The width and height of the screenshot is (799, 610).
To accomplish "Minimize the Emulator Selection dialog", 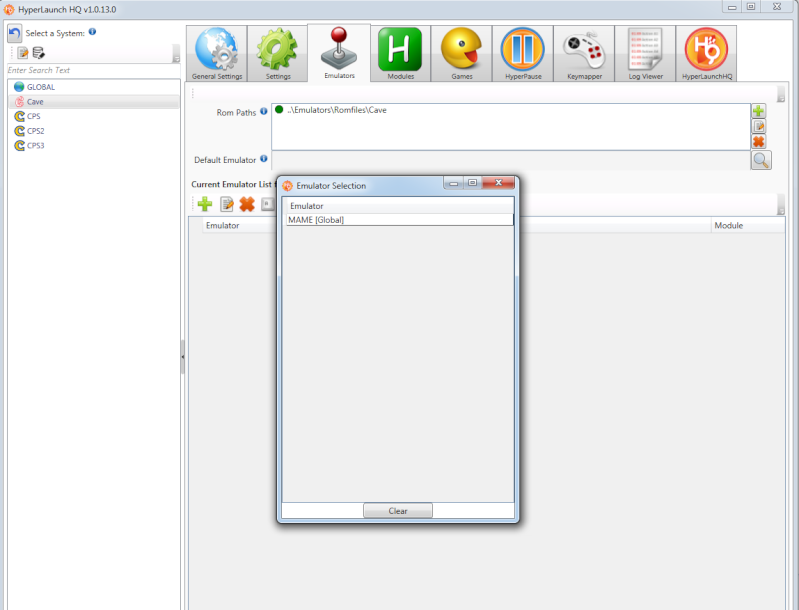I will pyautogui.click(x=454, y=183).
